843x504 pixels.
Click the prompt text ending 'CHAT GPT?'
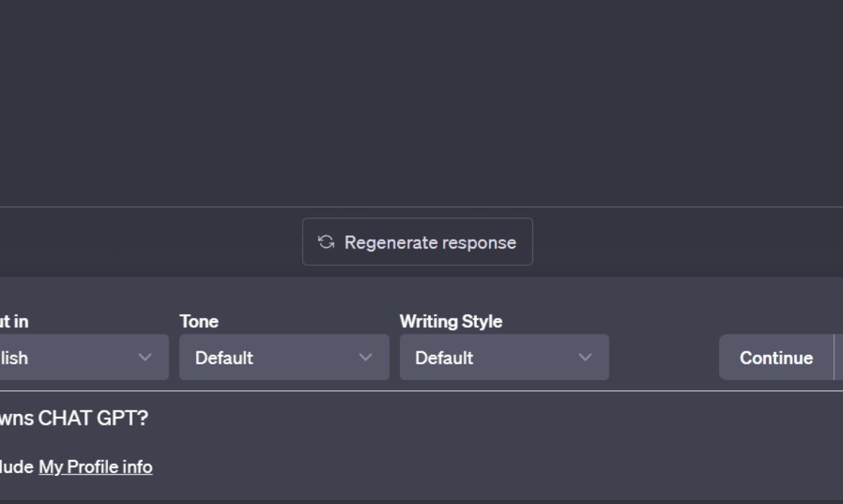73,418
